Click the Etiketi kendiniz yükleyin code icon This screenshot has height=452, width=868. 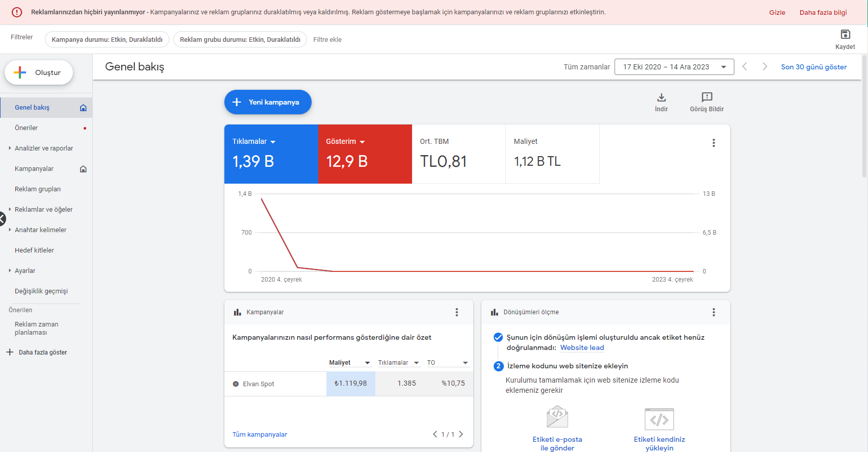click(x=659, y=419)
